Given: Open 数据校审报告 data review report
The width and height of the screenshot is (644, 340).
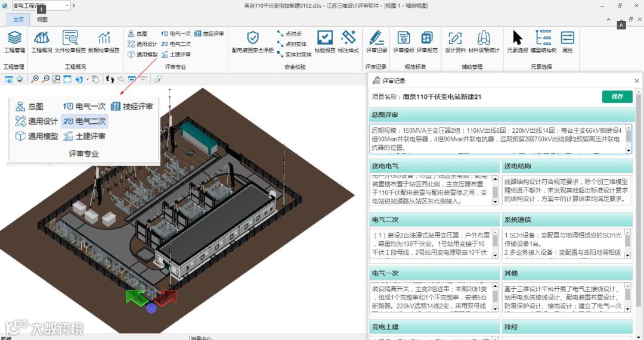Looking at the screenshot, I should pos(104,42).
